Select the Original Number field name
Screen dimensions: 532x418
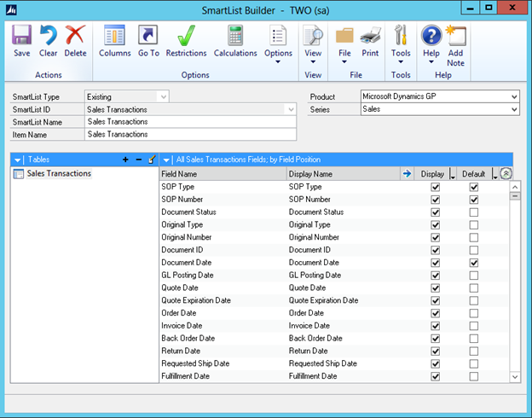coord(186,237)
